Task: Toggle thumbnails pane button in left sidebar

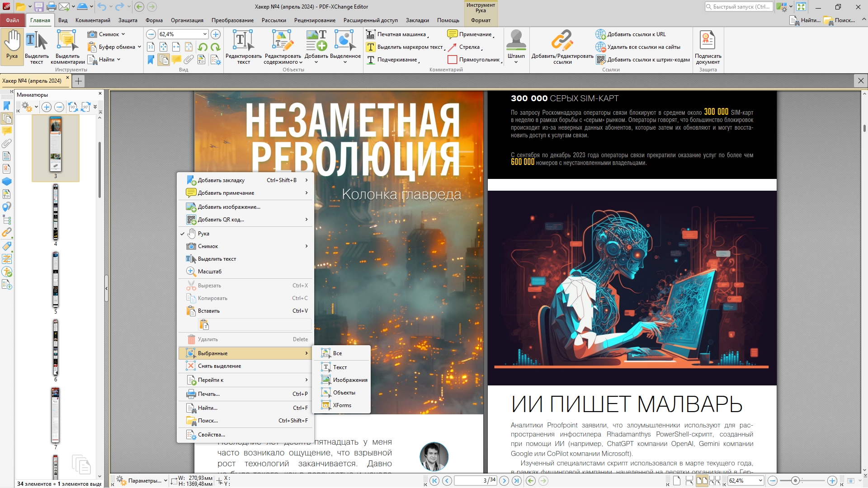Action: click(x=7, y=118)
